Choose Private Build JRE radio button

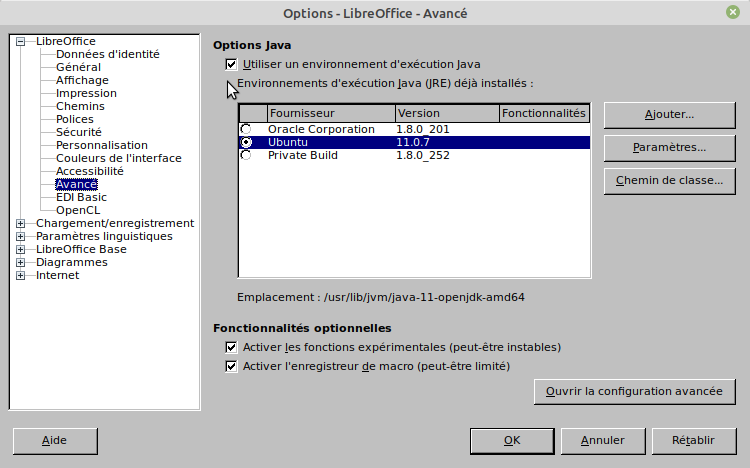(x=246, y=155)
